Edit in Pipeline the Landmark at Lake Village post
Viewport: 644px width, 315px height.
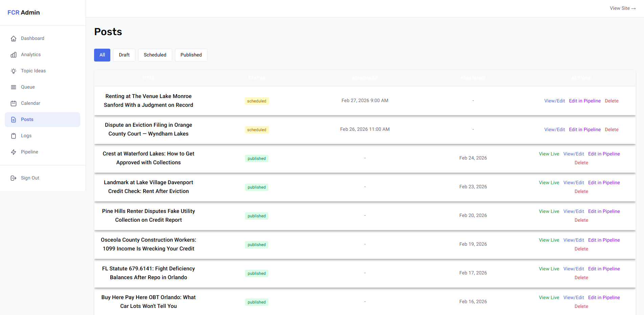(x=604, y=183)
